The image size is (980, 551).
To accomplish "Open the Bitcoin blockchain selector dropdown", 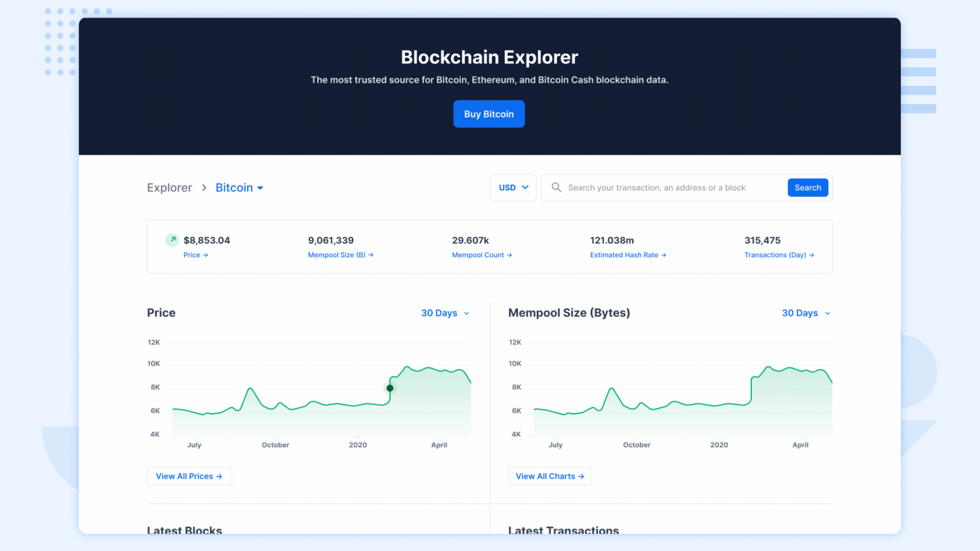I will coord(239,188).
